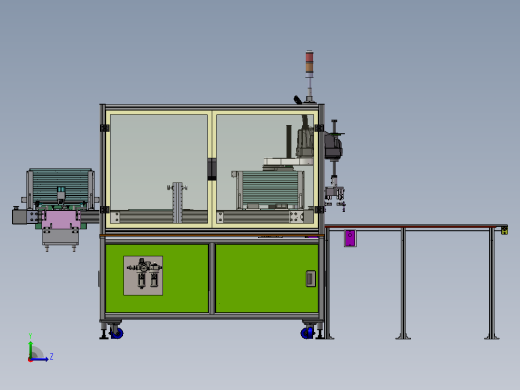Select the handle on the right green door
This screenshot has height=390, width=520.
pyautogui.click(x=311, y=278)
